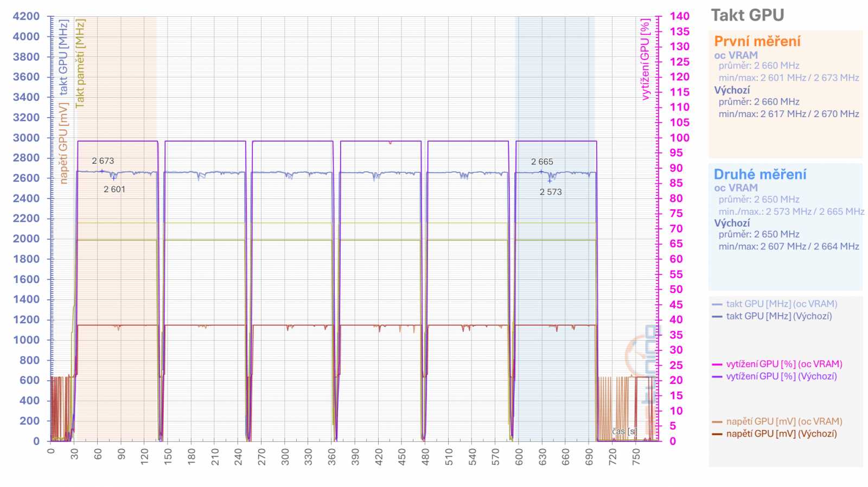Click the vertical "napětí GPU [mV]" axis title
868x487 pixels.
(x=63, y=144)
